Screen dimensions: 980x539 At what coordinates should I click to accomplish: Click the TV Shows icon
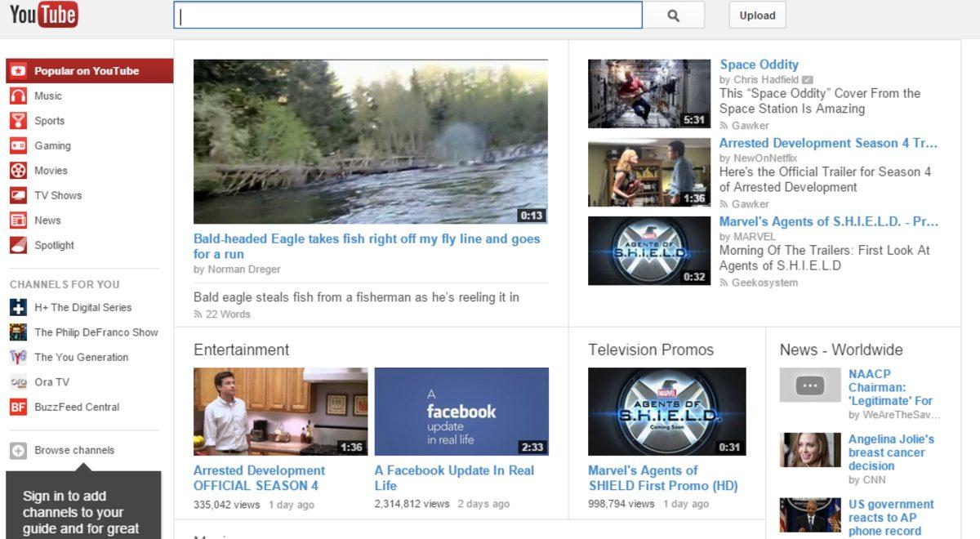tap(18, 195)
